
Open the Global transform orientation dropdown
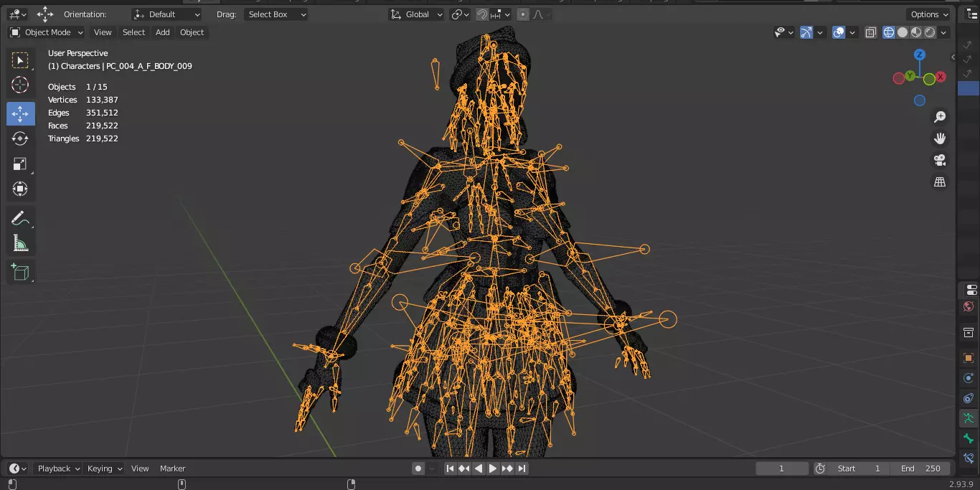[x=417, y=14]
